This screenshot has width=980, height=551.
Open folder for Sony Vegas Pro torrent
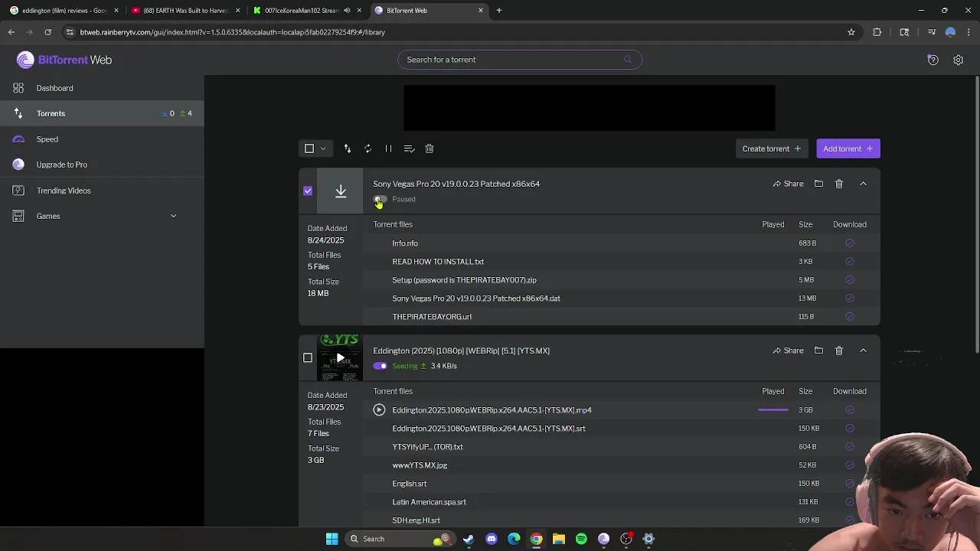click(818, 184)
